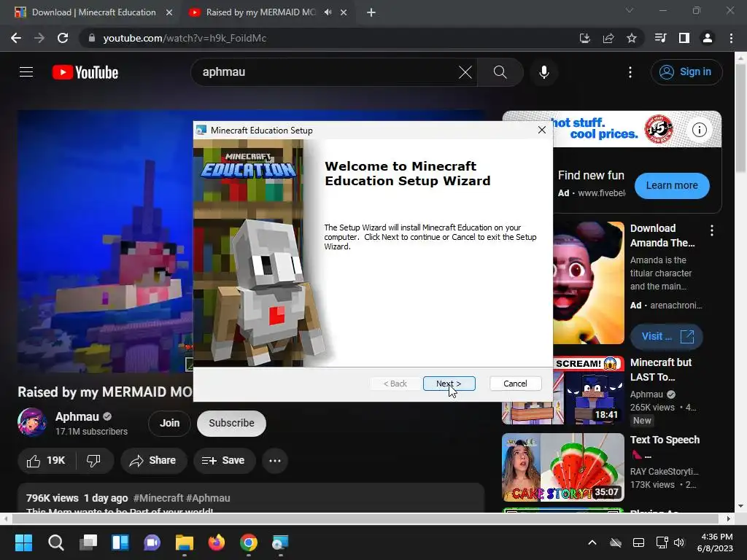Install app icon in address bar
This screenshot has width=747, height=560.
tap(585, 38)
